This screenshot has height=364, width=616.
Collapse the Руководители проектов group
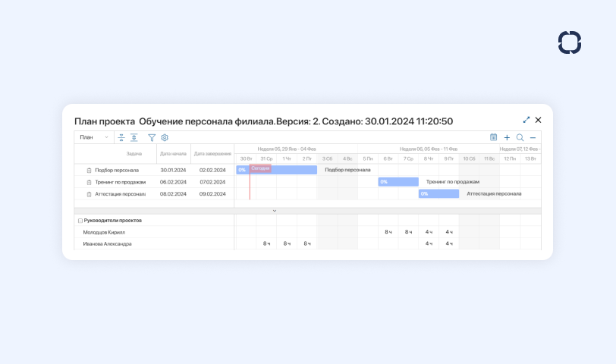(x=80, y=221)
